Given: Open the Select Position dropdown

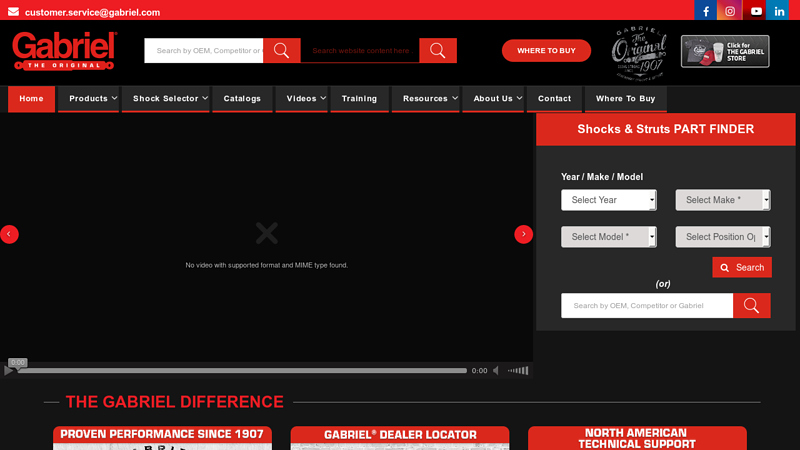Looking at the screenshot, I should pos(722,237).
